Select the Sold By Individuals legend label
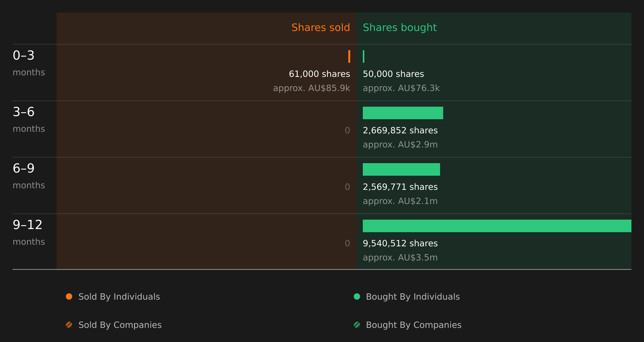 (x=119, y=297)
